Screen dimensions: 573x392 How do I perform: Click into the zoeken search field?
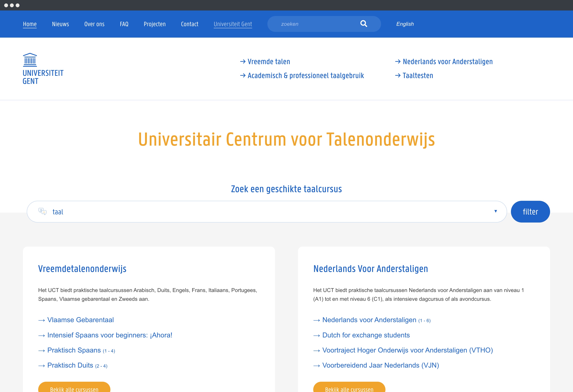click(x=316, y=24)
